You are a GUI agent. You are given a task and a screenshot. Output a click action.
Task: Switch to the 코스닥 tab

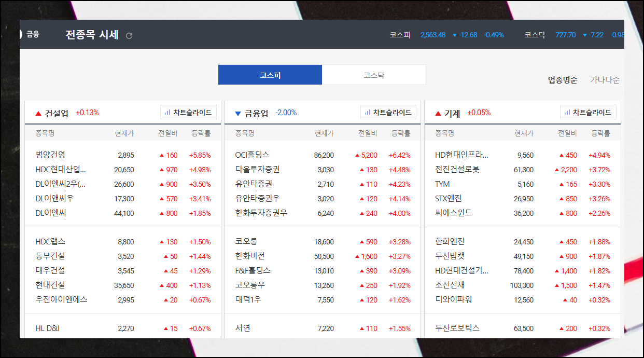click(x=374, y=75)
